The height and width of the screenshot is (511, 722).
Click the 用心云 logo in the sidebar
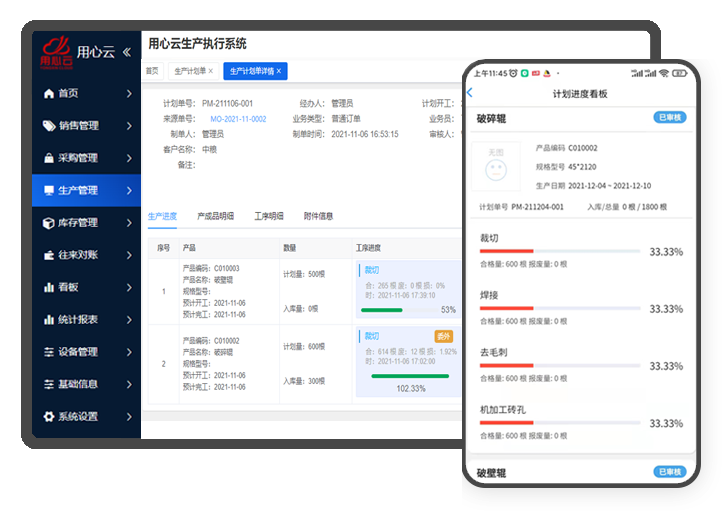pyautogui.click(x=56, y=52)
